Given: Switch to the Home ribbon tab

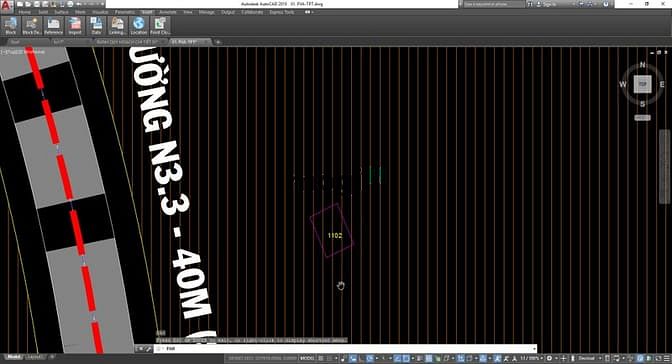Looking at the screenshot, I should pos(24,12).
